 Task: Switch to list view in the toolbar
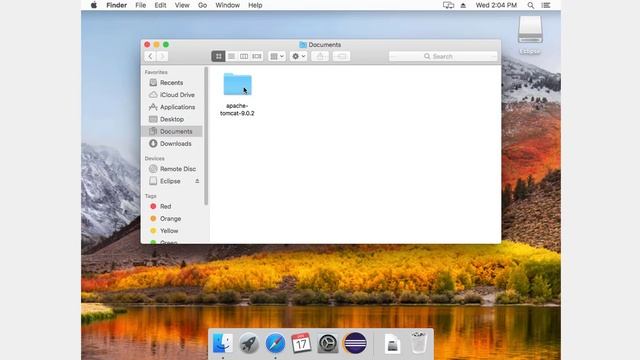point(231,56)
